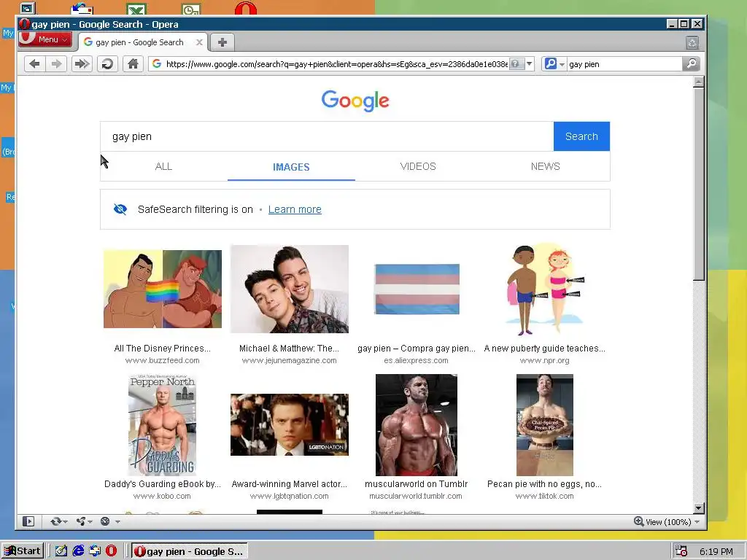Open the muscularworld bodybuilder thumbnail
747x560 pixels.
pyautogui.click(x=417, y=425)
